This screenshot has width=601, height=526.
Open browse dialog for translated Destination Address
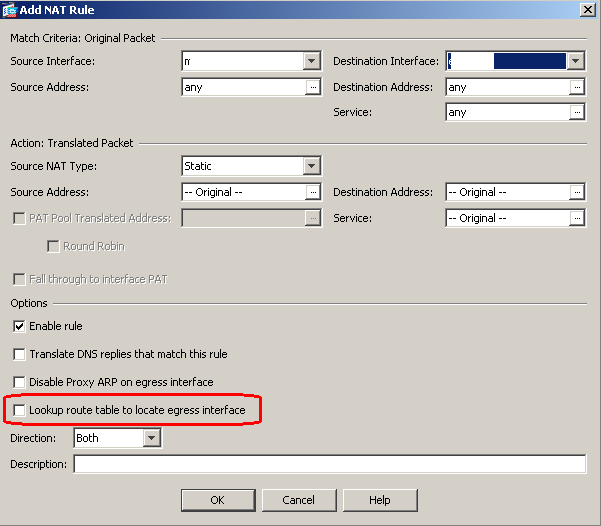point(577,192)
